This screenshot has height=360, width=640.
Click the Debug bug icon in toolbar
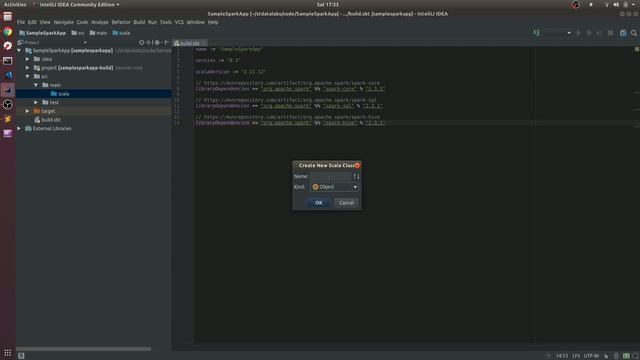[x=589, y=33]
